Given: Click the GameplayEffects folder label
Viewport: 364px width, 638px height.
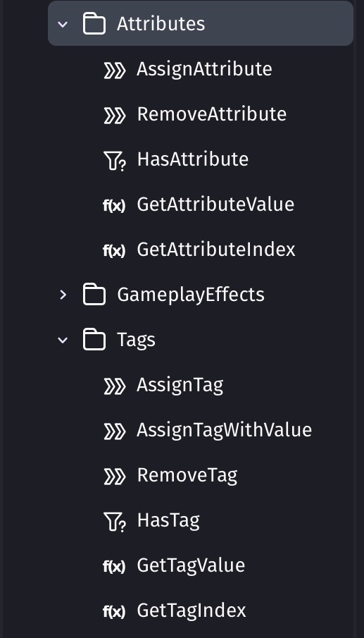Looking at the screenshot, I should tap(191, 295).
